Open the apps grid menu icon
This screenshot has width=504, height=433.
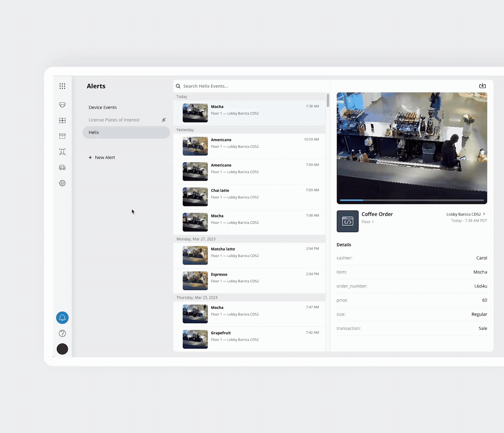[x=62, y=86]
